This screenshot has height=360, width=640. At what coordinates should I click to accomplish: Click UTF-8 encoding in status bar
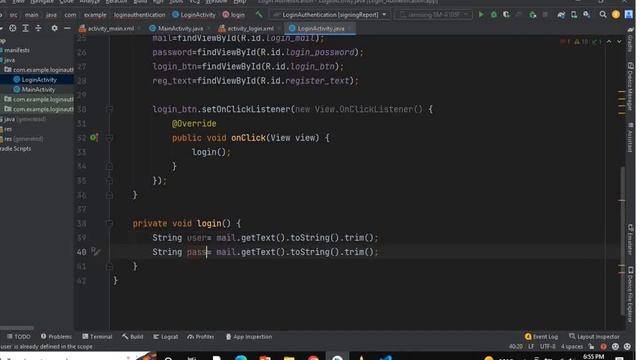click(547, 347)
